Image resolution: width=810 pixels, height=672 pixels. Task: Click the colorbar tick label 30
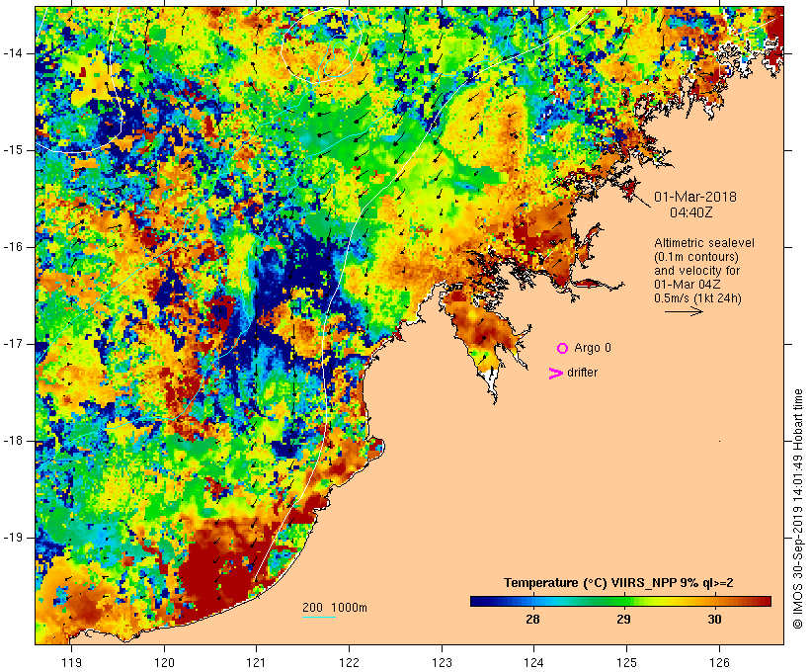[x=715, y=620]
